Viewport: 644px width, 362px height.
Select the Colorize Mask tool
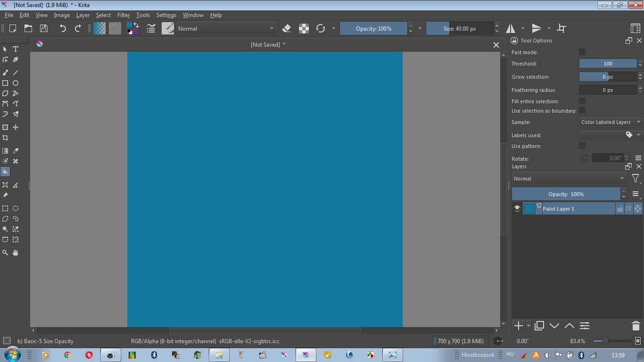click(5, 161)
